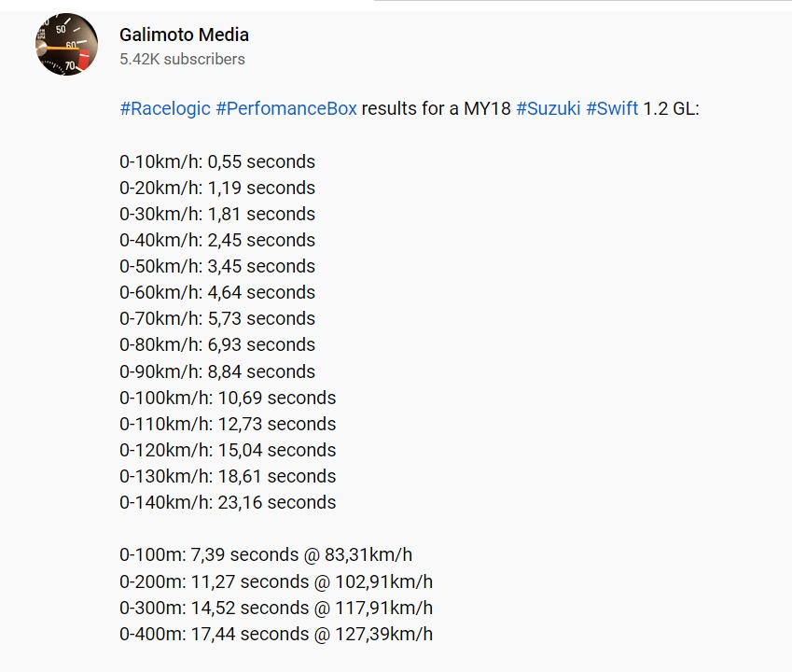
Task: Click the 0-300m 14,52 seconds line
Action: (276, 608)
